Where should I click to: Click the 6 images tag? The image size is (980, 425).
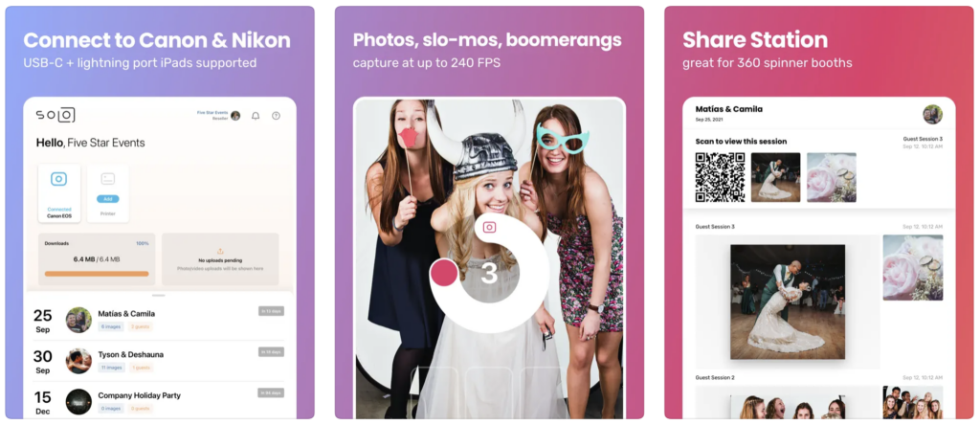pos(111,326)
